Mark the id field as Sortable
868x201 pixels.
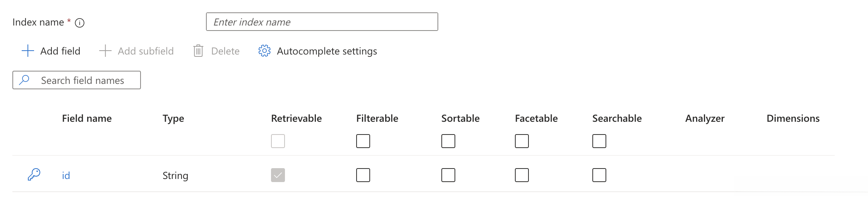coord(448,175)
